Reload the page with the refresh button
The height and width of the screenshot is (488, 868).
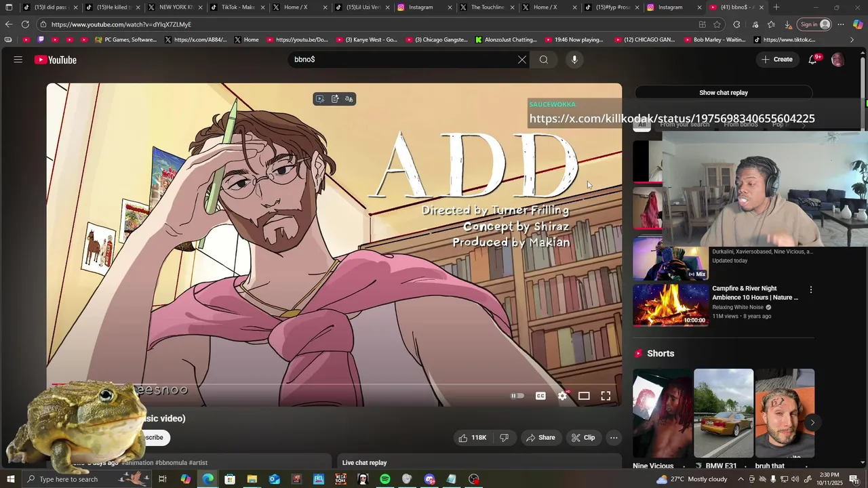[x=25, y=24]
